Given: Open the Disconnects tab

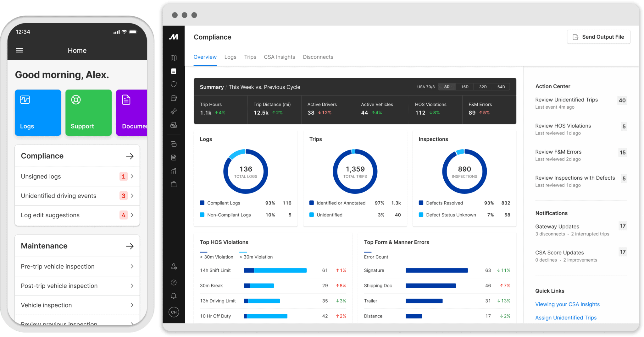Looking at the screenshot, I should [x=318, y=57].
